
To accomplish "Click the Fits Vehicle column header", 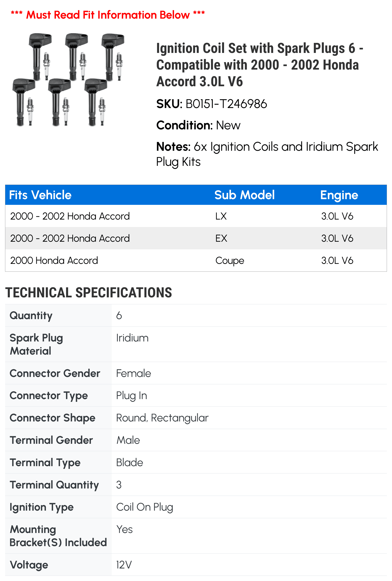I will click(x=40, y=195).
